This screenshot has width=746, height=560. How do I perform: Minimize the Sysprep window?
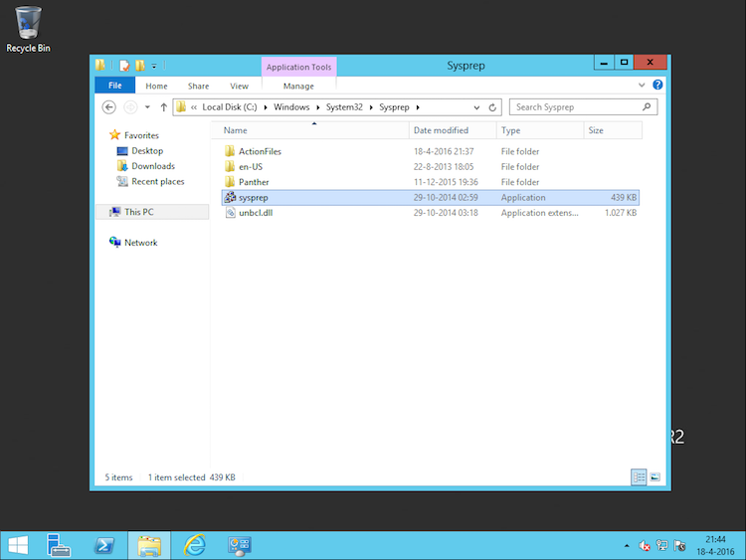[604, 63]
